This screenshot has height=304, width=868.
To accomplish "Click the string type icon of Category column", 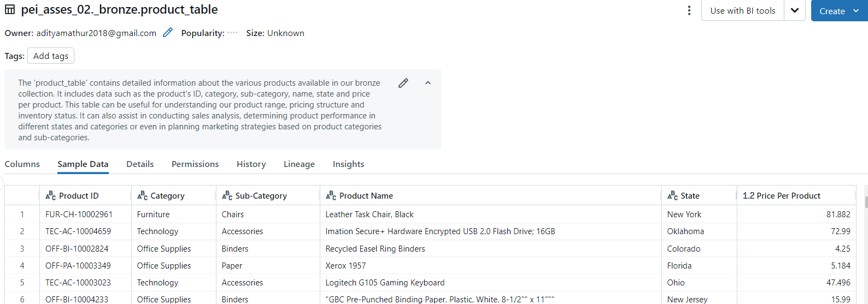I will point(142,195).
